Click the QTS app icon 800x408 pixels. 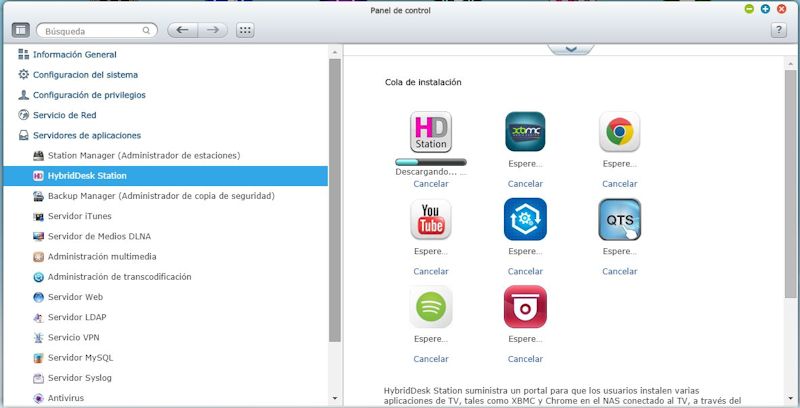pyautogui.click(x=619, y=219)
